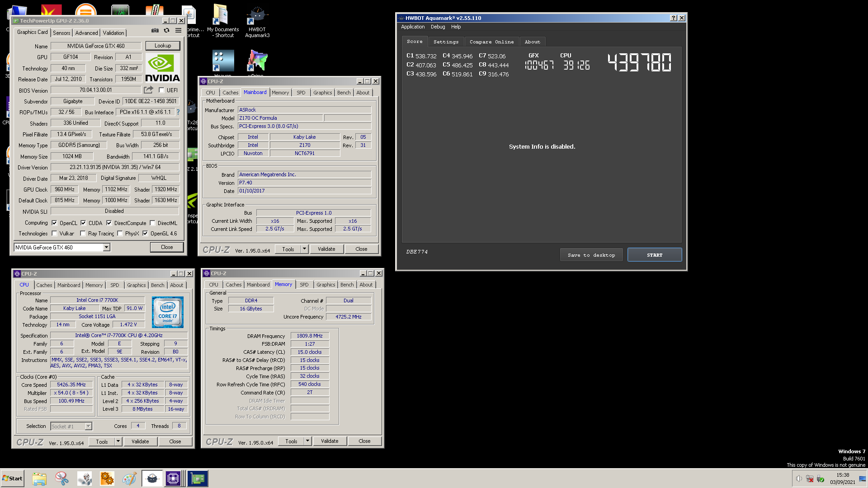The image size is (868, 488).
Task: Toggle the Vulkan checkbox
Action: [54, 234]
